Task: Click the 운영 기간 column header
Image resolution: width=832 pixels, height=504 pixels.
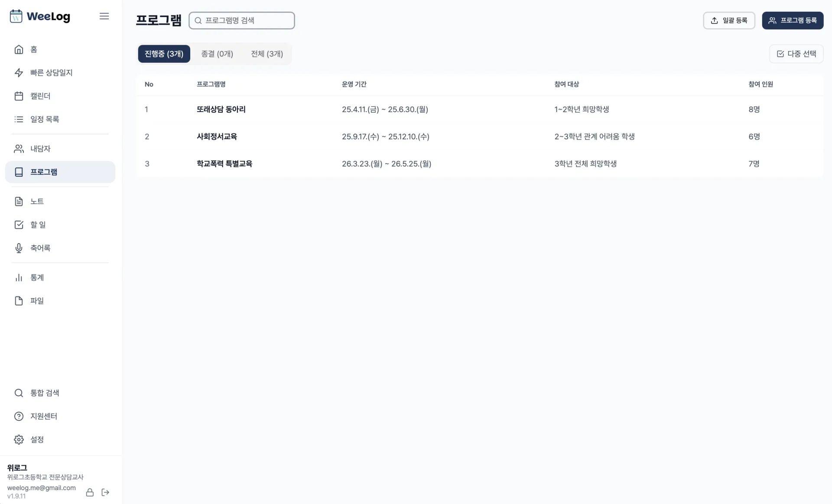Action: click(354, 84)
